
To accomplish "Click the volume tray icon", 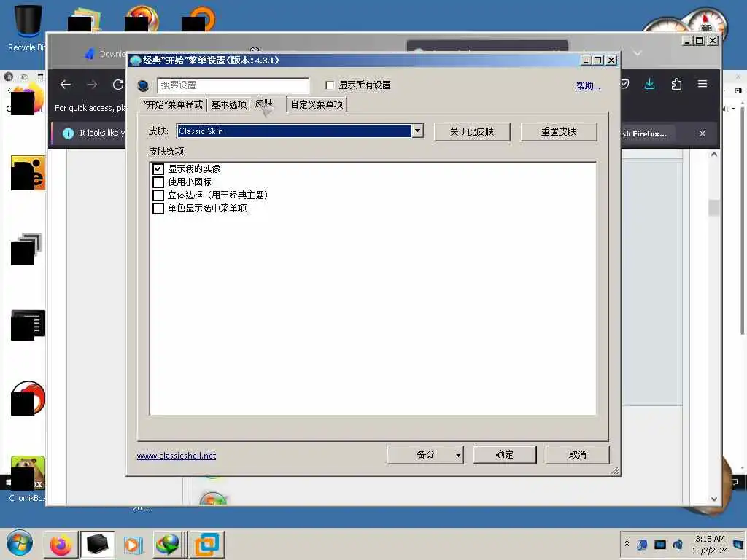I will pos(677,544).
